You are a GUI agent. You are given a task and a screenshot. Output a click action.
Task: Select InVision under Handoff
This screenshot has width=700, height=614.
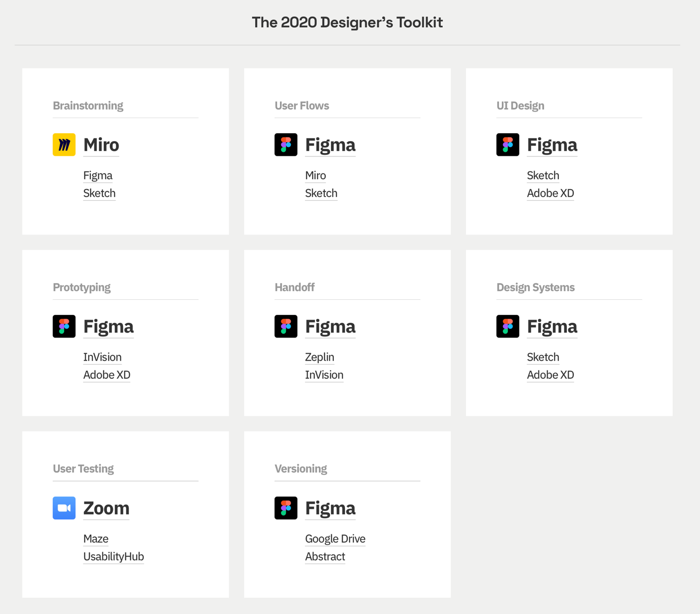pos(324,375)
